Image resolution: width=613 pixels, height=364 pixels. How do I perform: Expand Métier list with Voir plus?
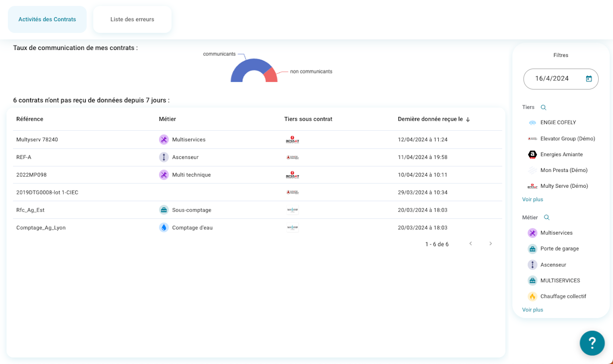(533, 310)
